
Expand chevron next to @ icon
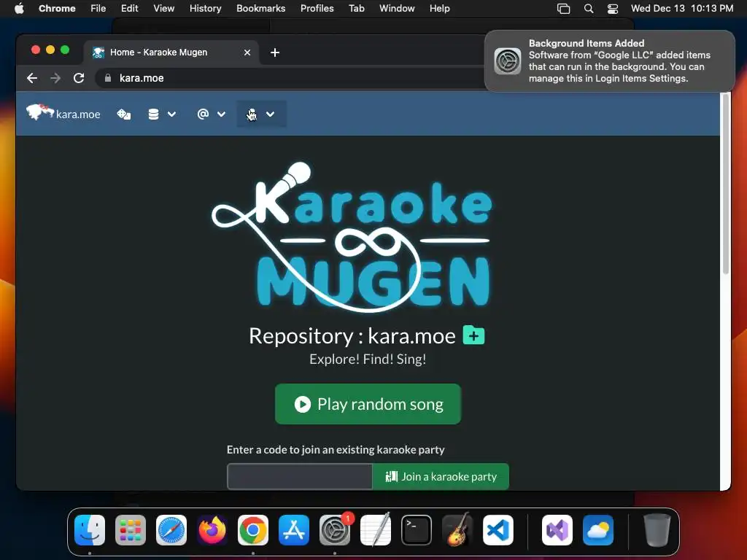coord(221,114)
